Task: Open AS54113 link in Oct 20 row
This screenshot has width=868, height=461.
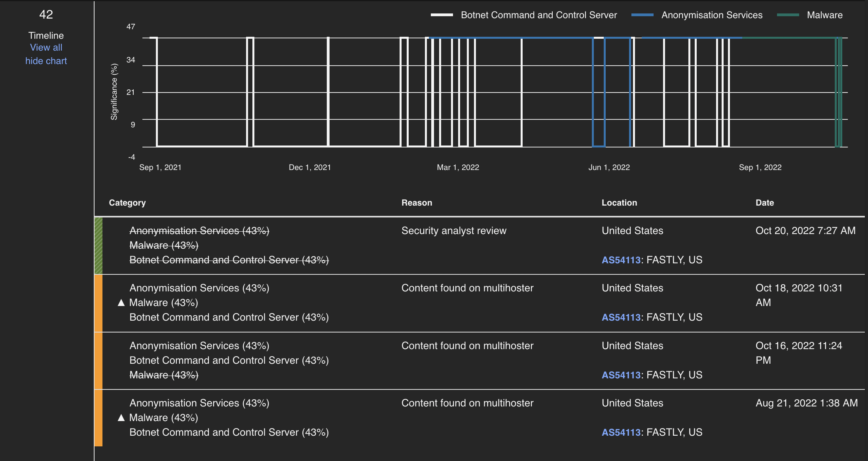Action: [621, 260]
